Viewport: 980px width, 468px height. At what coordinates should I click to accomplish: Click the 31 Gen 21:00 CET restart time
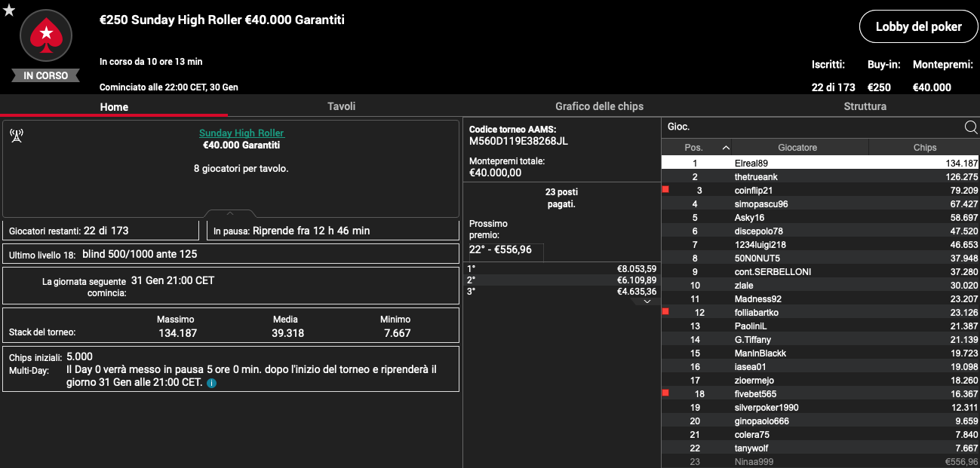click(173, 280)
